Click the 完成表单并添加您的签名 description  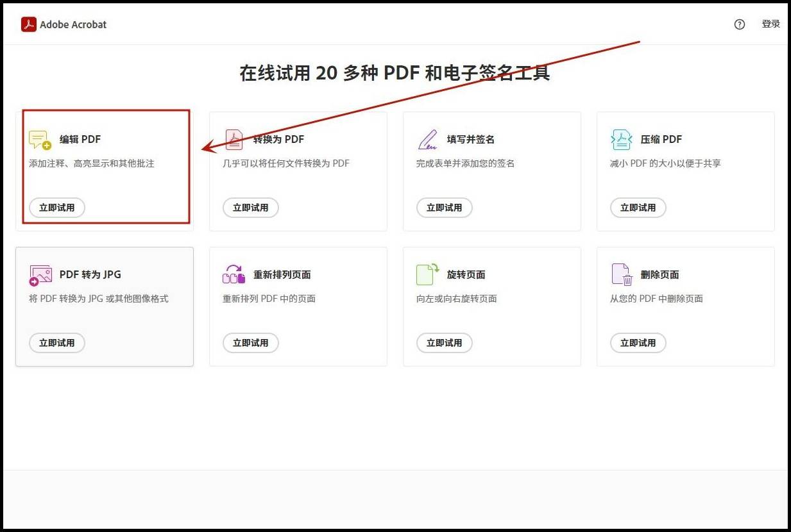(x=466, y=163)
